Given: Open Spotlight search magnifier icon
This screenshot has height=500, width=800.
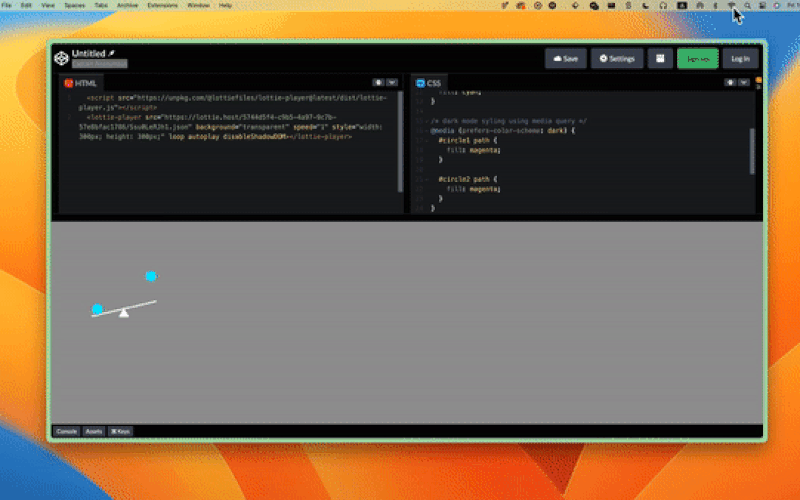Looking at the screenshot, I should (x=747, y=5).
